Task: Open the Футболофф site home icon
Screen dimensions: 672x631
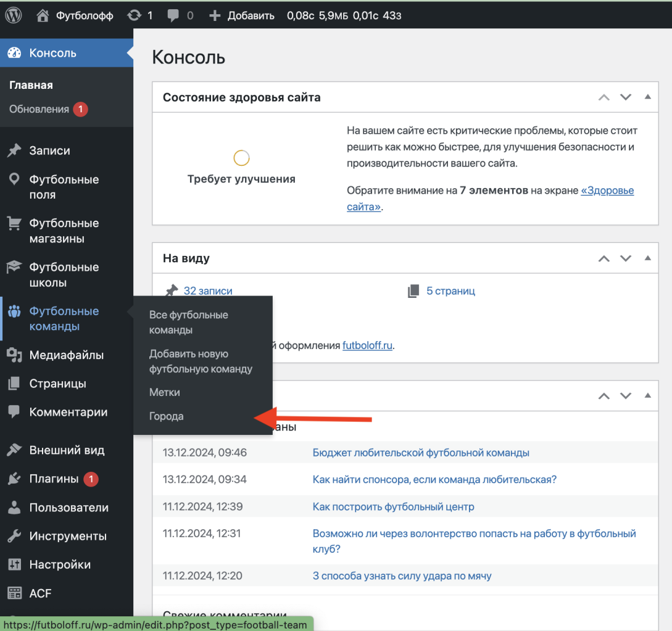Action: 43,15
